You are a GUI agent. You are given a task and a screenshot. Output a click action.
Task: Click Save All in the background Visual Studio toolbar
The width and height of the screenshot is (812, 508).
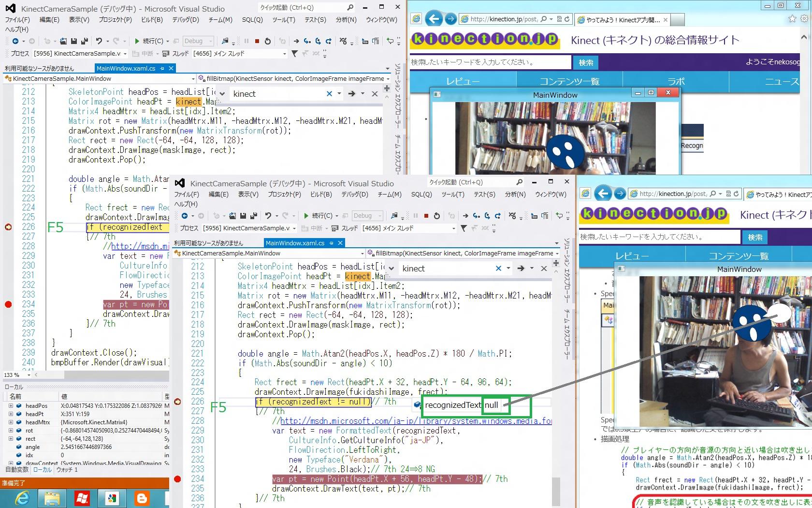pos(85,41)
